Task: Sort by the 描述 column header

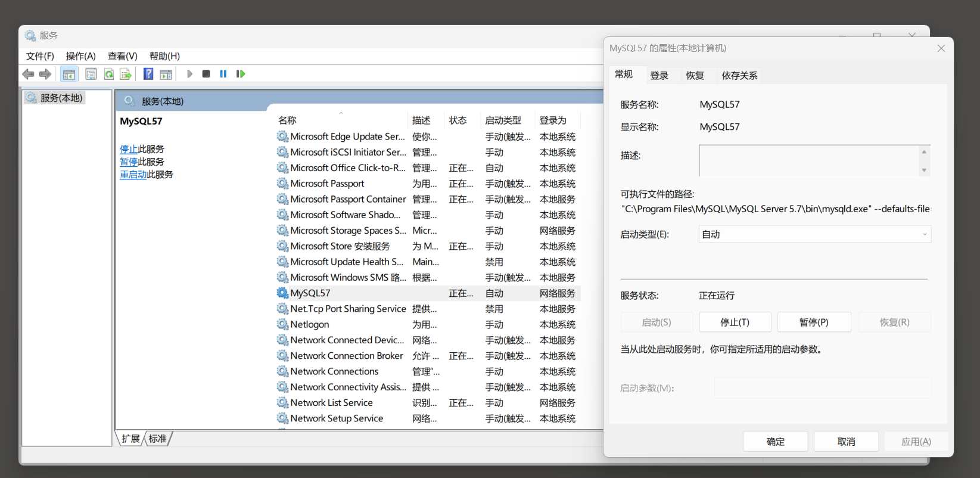Action: [x=425, y=120]
